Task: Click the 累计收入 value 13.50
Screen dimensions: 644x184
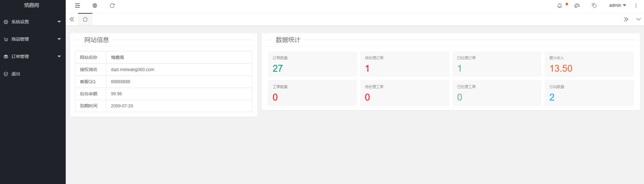Action: (561, 69)
